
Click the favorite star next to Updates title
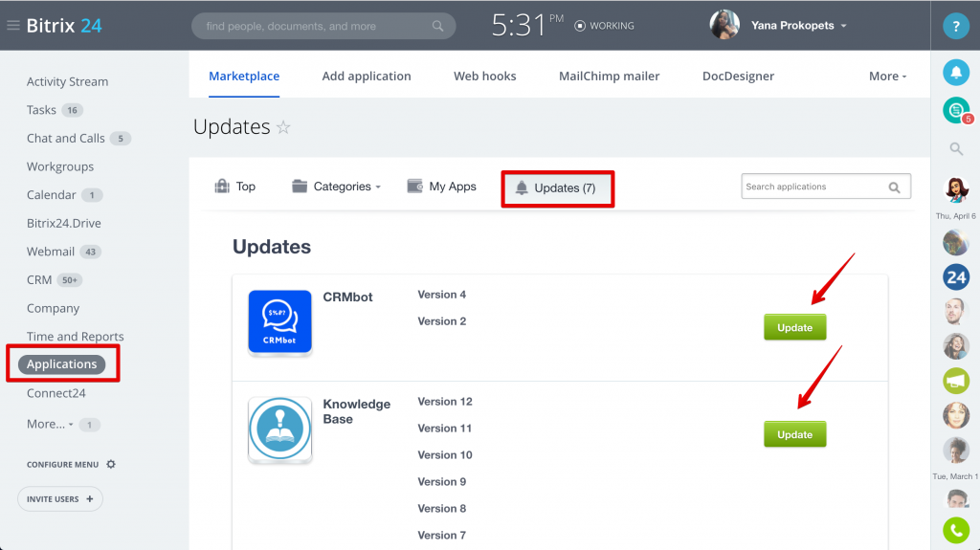283,127
